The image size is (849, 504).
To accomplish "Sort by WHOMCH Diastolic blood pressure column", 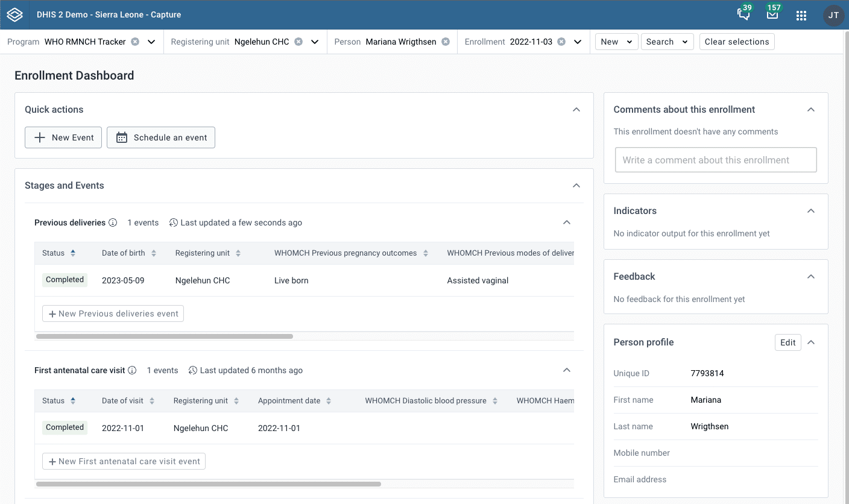I will coord(495,401).
